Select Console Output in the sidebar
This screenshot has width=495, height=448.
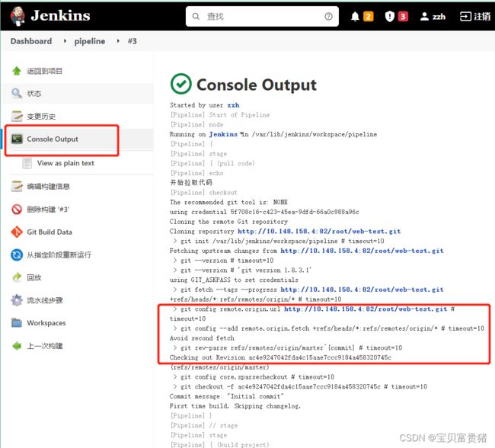click(x=53, y=139)
